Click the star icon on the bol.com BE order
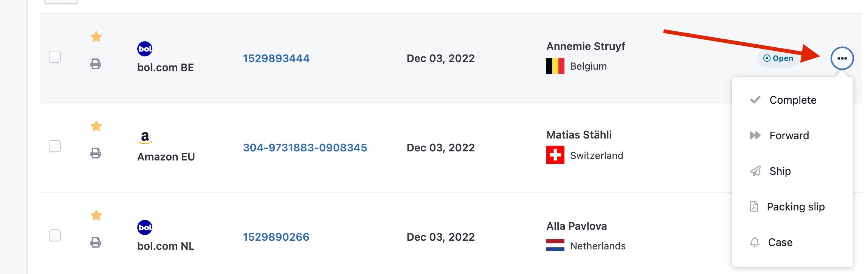 pyautogui.click(x=96, y=37)
